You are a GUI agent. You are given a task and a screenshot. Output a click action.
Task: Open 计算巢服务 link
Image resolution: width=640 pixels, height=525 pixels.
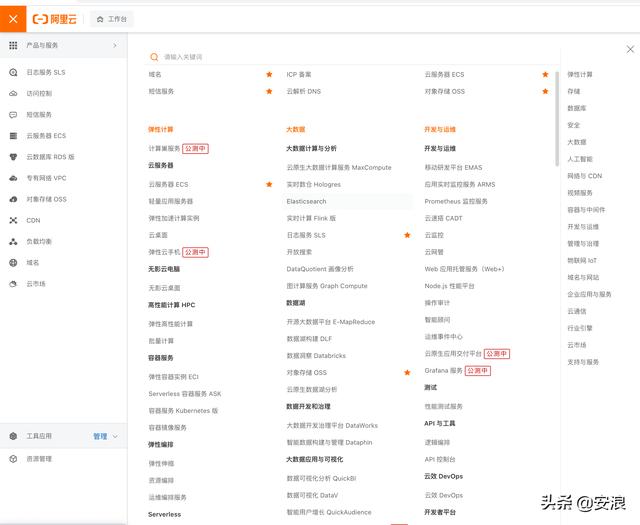point(164,149)
